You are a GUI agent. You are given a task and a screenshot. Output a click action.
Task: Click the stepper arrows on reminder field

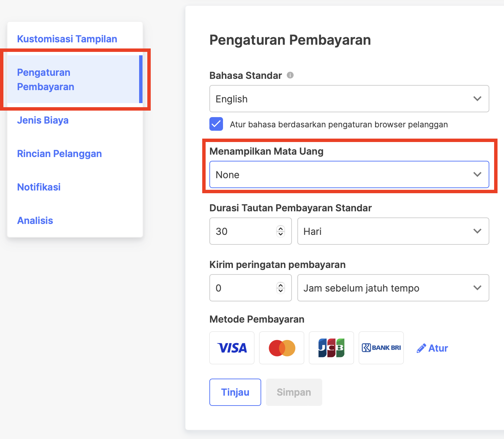pyautogui.click(x=281, y=288)
